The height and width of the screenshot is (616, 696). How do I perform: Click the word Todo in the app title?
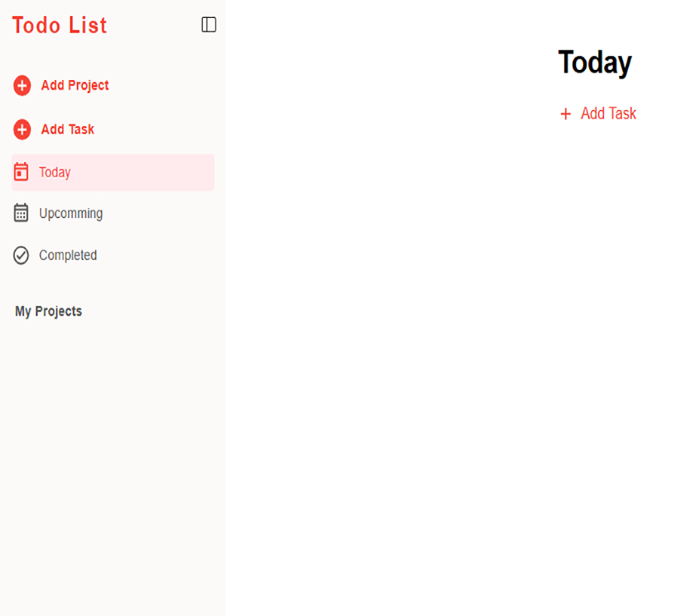36,26
